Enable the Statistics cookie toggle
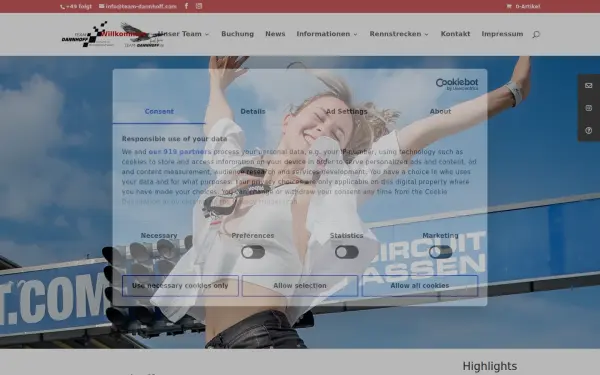The width and height of the screenshot is (600, 375). (x=347, y=252)
